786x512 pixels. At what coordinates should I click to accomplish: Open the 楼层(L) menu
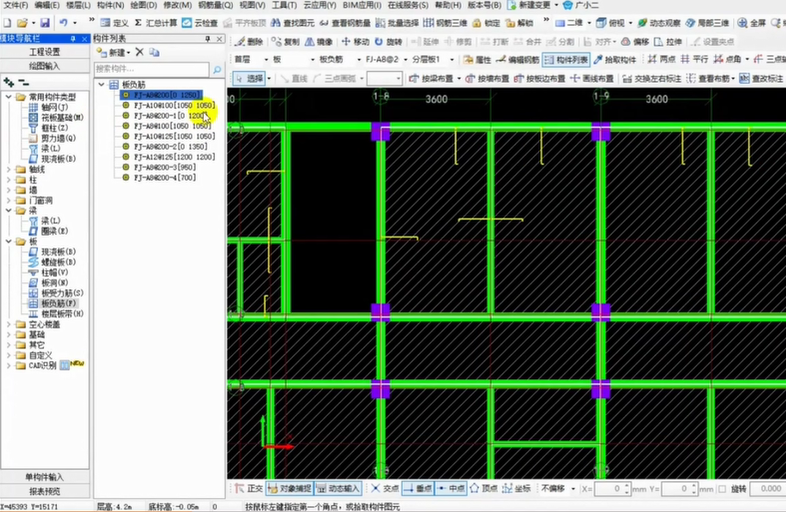[x=78, y=5]
